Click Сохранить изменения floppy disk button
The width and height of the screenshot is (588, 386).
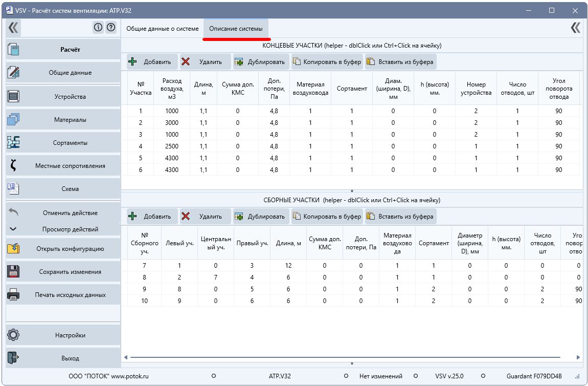coord(63,271)
